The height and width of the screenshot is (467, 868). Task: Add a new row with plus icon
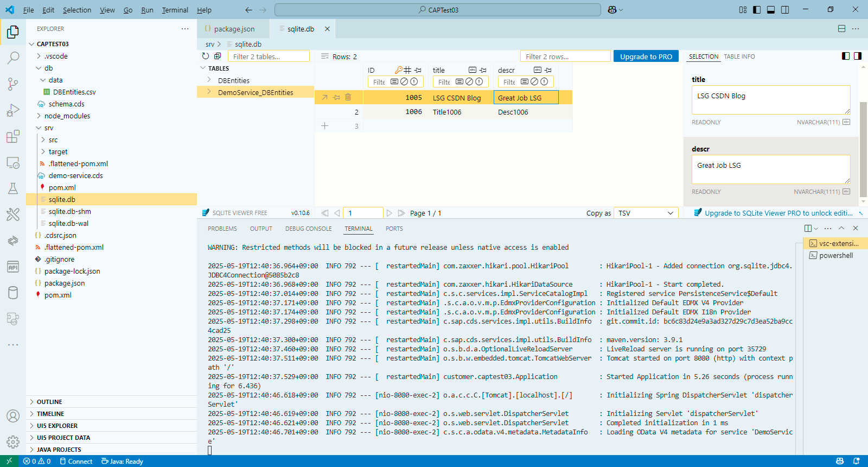click(324, 126)
